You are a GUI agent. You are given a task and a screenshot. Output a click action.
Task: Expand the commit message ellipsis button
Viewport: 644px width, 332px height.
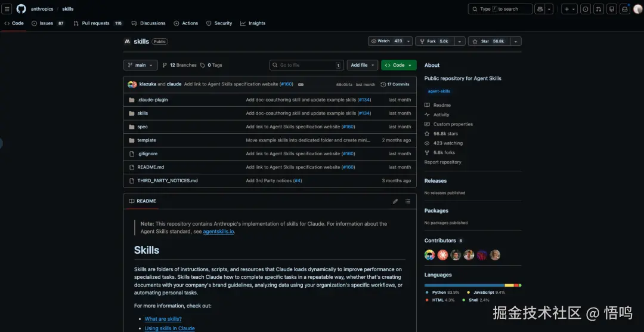click(301, 84)
